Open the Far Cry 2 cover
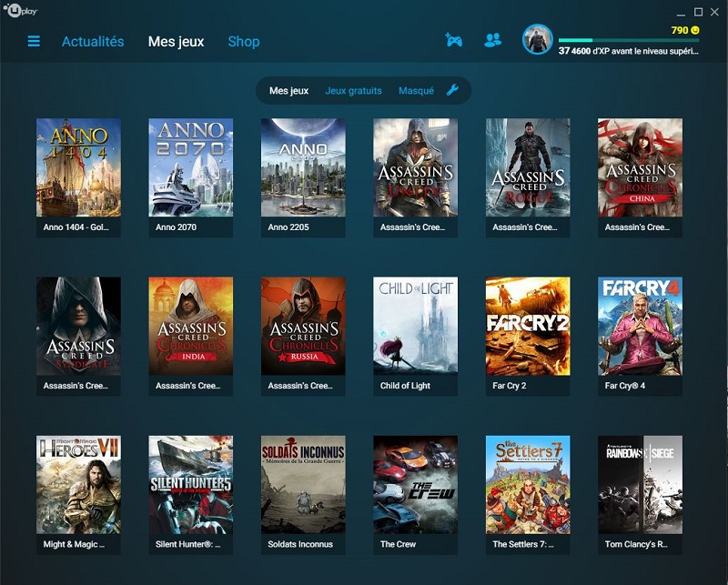Screen dimensions: 728x585 click(x=528, y=327)
